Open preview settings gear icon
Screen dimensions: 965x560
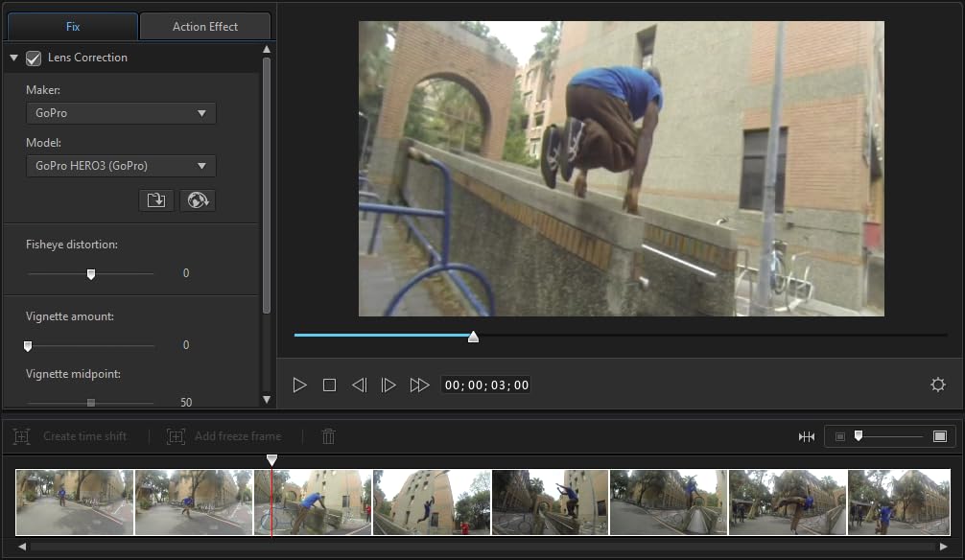coord(938,385)
